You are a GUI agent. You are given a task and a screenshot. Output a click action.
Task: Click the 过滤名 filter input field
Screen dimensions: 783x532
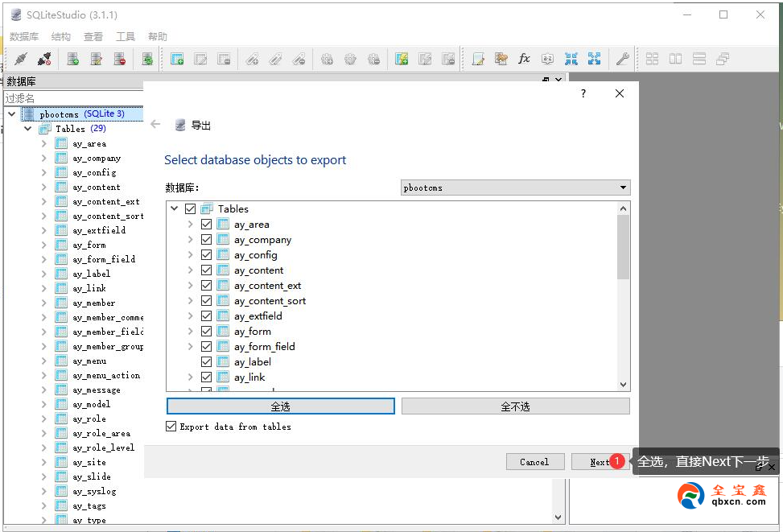(x=74, y=98)
